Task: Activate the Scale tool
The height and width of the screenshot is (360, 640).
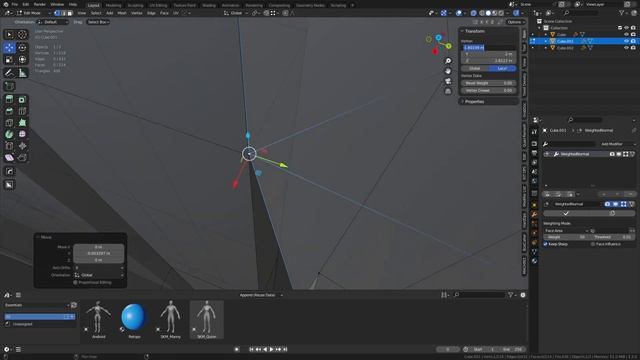Action: (x=9, y=60)
